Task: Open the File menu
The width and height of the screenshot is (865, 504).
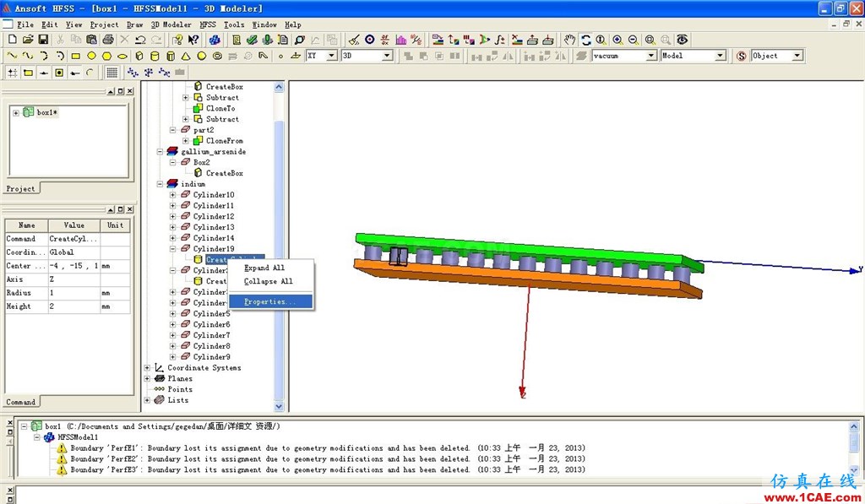Action: point(24,24)
